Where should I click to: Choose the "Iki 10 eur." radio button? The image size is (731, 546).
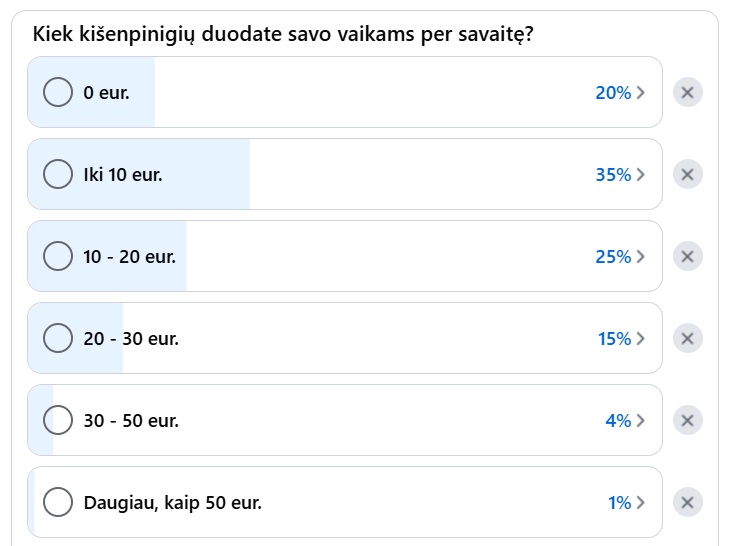click(x=58, y=174)
